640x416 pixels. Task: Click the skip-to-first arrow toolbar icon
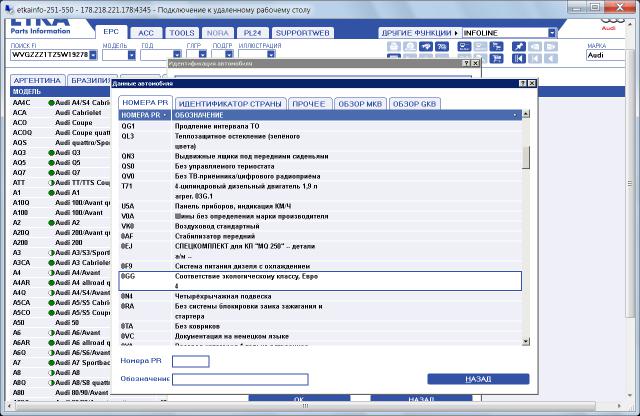pos(519,58)
